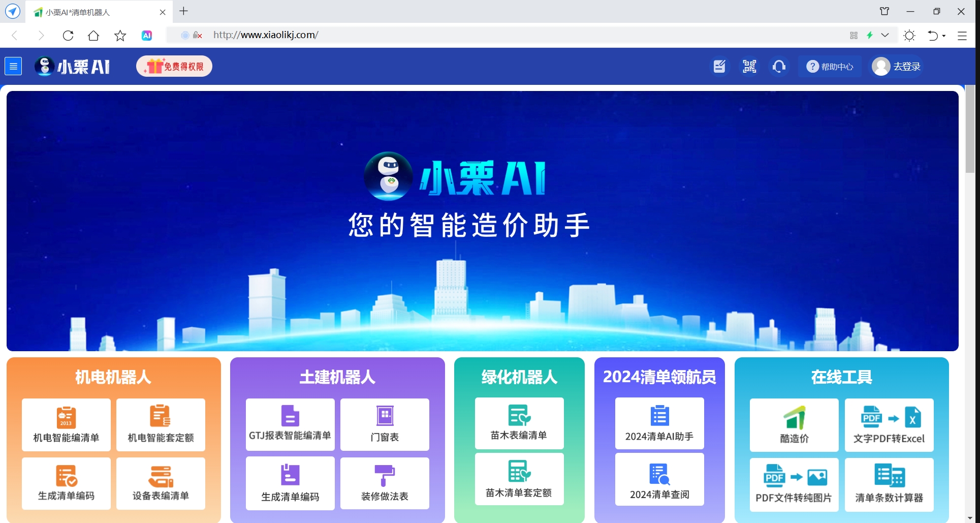Open the 机电智能套定额 tool
The width and height of the screenshot is (980, 523).
coord(161,424)
